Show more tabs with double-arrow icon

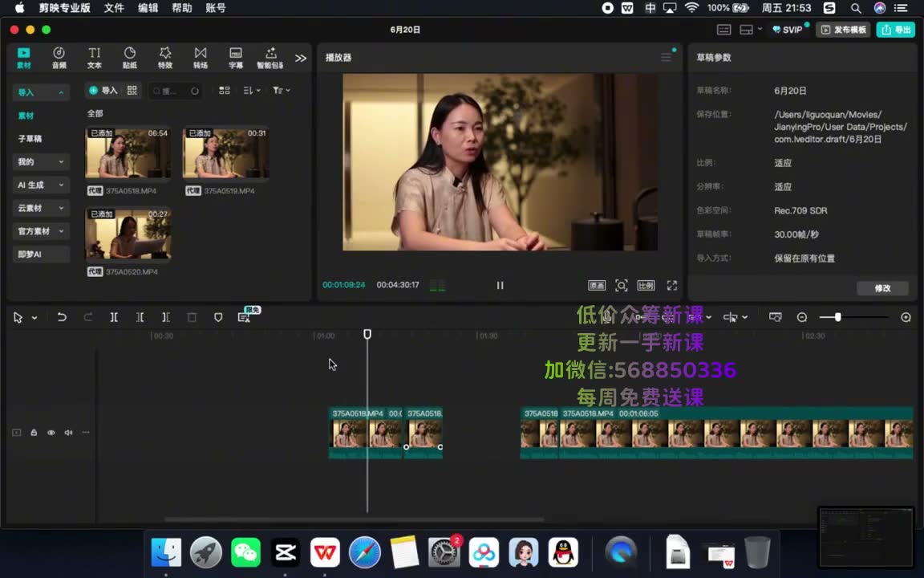coord(301,58)
